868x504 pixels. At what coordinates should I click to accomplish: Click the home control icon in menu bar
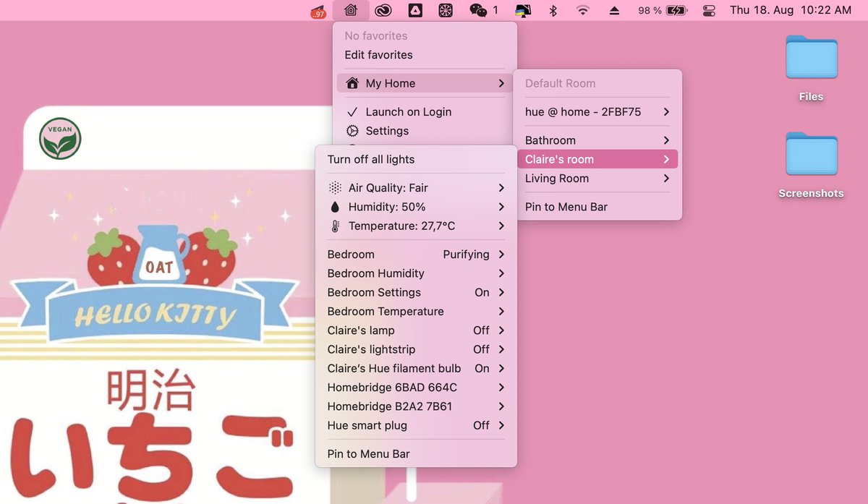coord(351,10)
